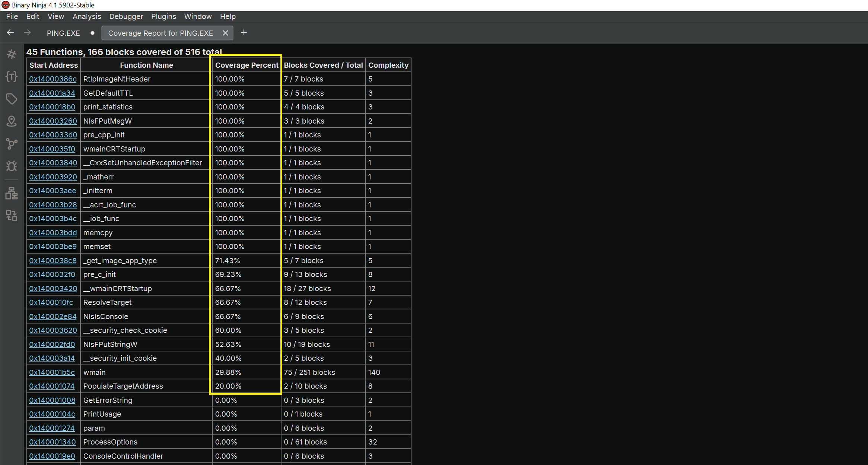Go to address 0x140003920
The image size is (868, 465).
53,177
